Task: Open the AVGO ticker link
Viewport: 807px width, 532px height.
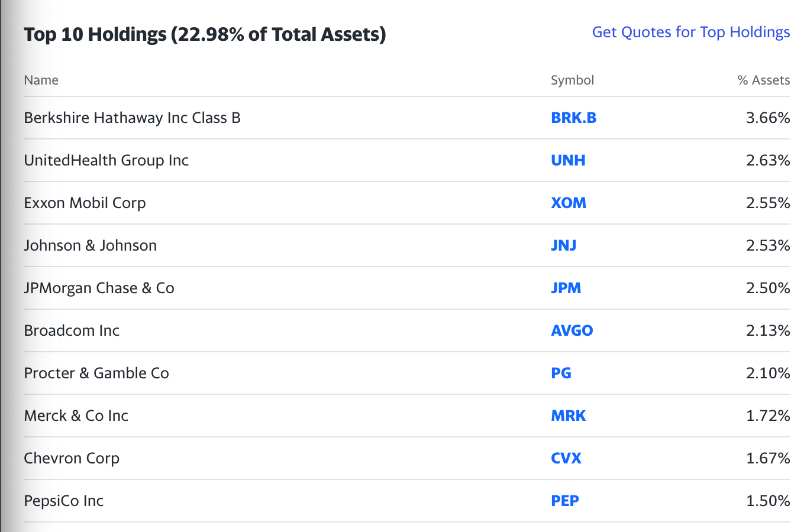Action: (x=572, y=330)
